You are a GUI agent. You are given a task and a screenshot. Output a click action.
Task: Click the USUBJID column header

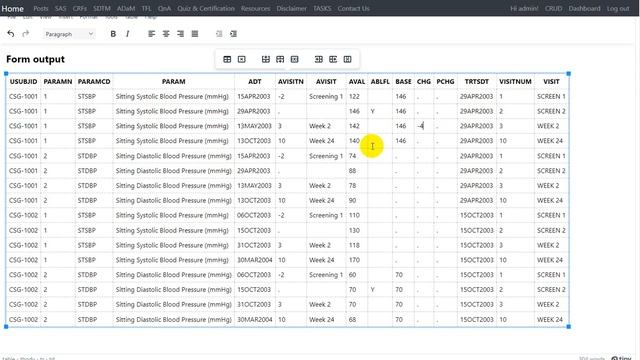[24, 82]
